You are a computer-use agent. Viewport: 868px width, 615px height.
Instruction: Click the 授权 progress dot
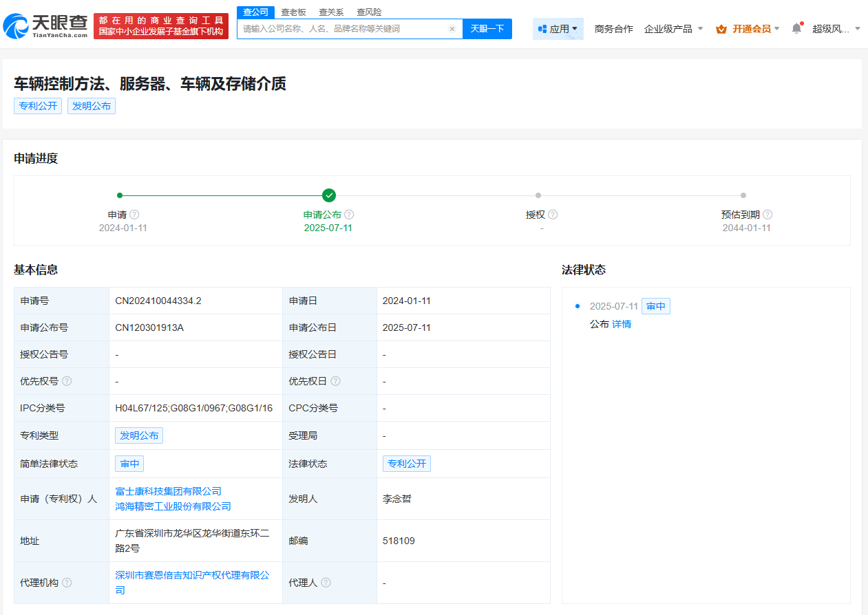[x=538, y=195]
